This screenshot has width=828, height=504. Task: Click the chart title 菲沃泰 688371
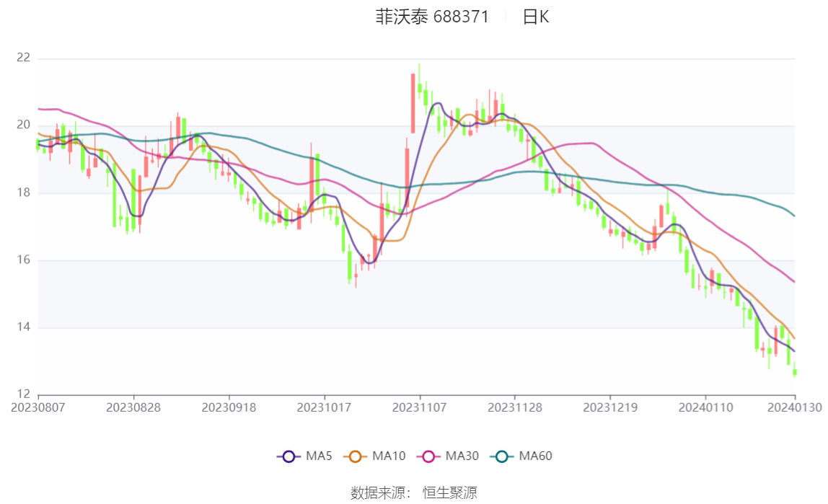point(432,17)
